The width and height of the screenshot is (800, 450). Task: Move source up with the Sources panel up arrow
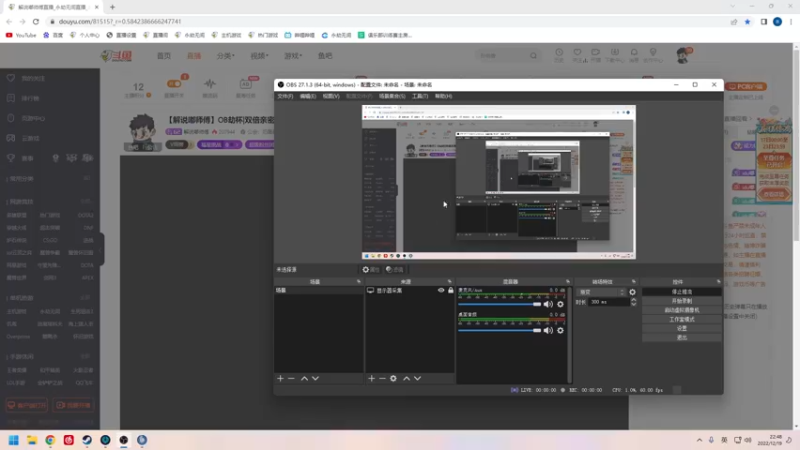pos(407,379)
